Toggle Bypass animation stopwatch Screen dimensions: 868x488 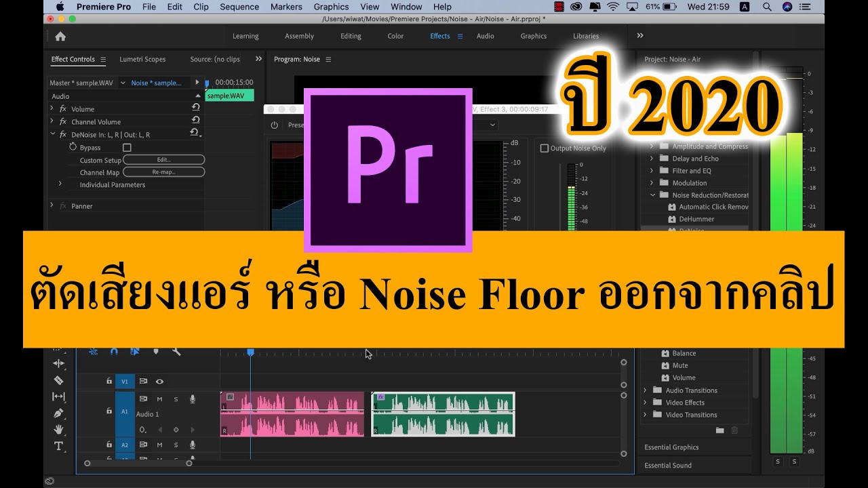pos(73,147)
